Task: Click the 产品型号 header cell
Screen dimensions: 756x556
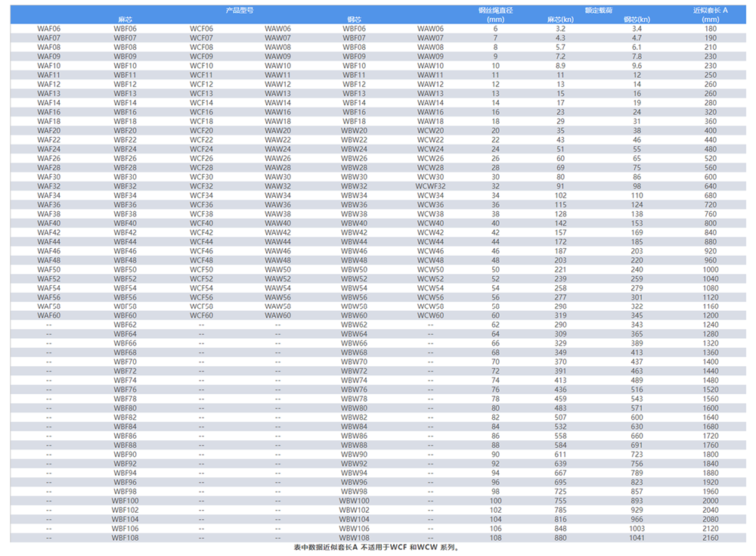Action: (240, 10)
